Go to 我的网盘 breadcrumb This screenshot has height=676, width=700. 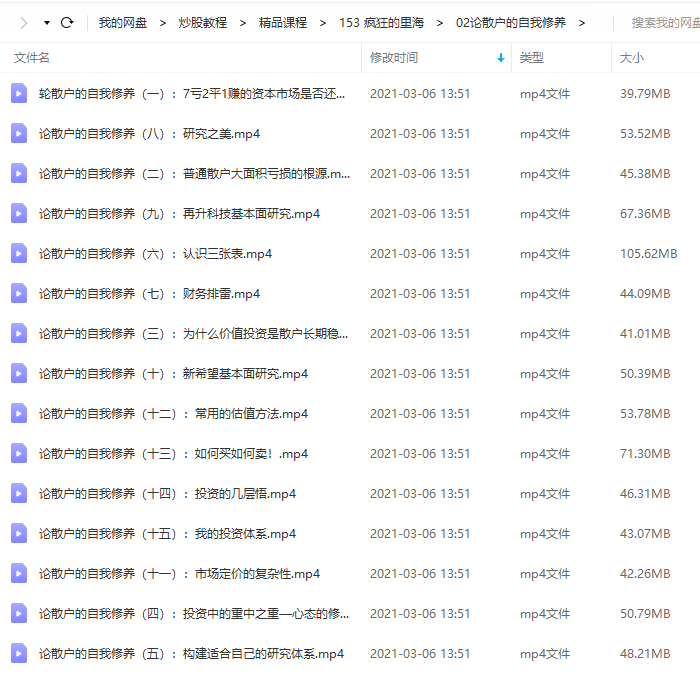click(x=123, y=23)
